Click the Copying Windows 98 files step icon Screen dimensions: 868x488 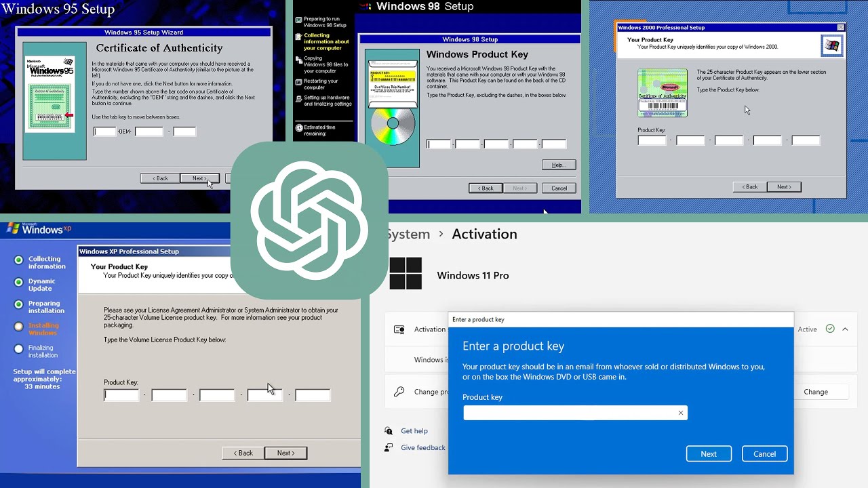(299, 59)
